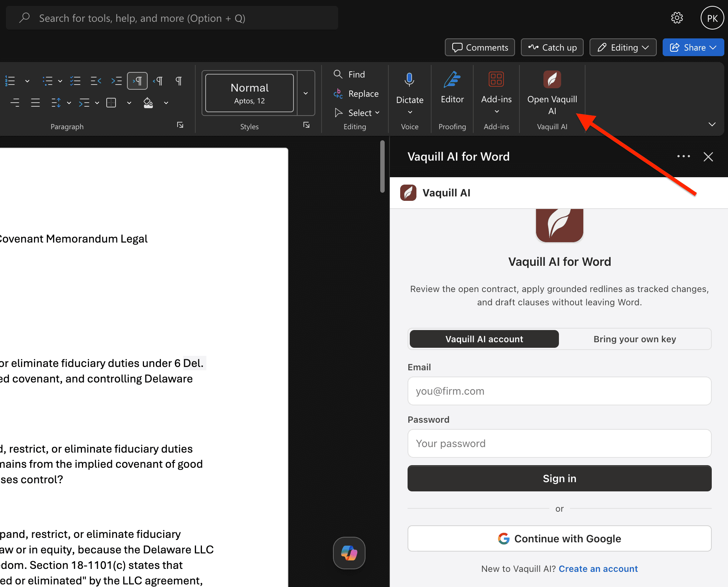Click Find in Editing group
Screen dimensions: 728x587
tap(349, 74)
